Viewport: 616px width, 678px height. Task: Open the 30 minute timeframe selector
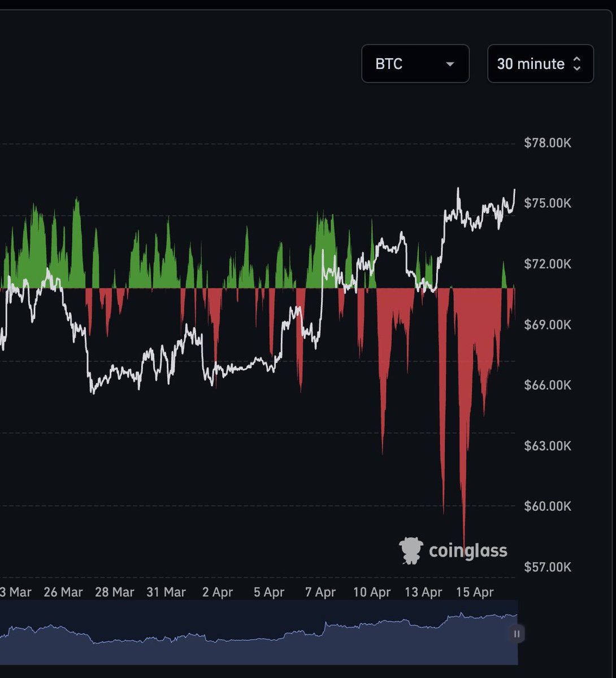point(540,64)
